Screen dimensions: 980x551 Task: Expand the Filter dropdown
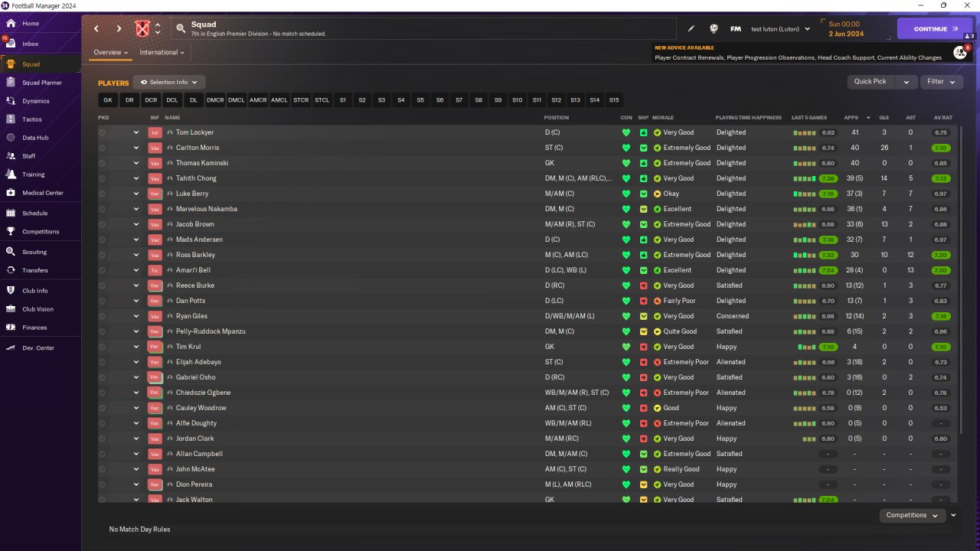(x=941, y=82)
